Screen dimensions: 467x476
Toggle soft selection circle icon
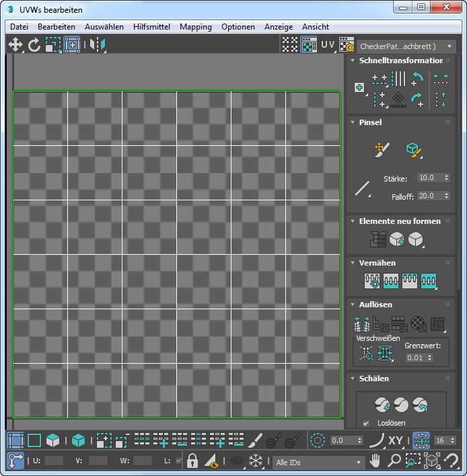tap(318, 440)
